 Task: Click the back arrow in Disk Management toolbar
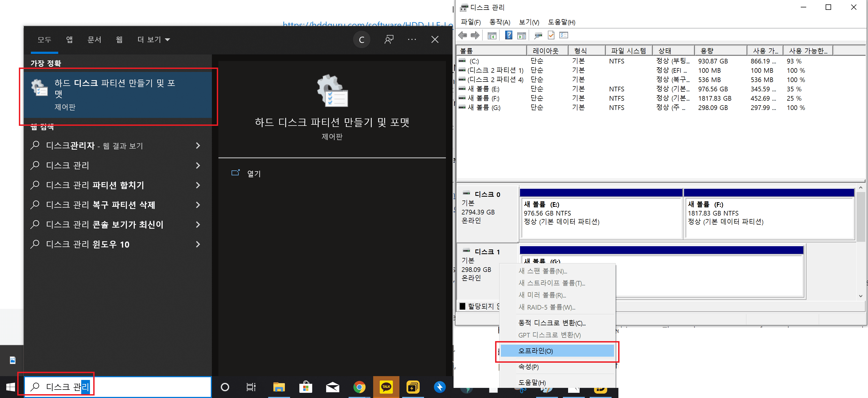coord(463,35)
